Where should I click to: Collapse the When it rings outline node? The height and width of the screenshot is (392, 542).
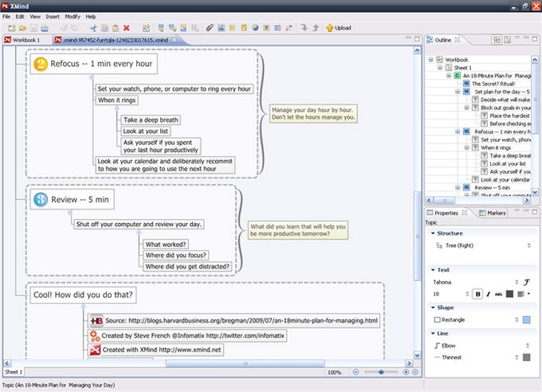pyautogui.click(x=466, y=147)
